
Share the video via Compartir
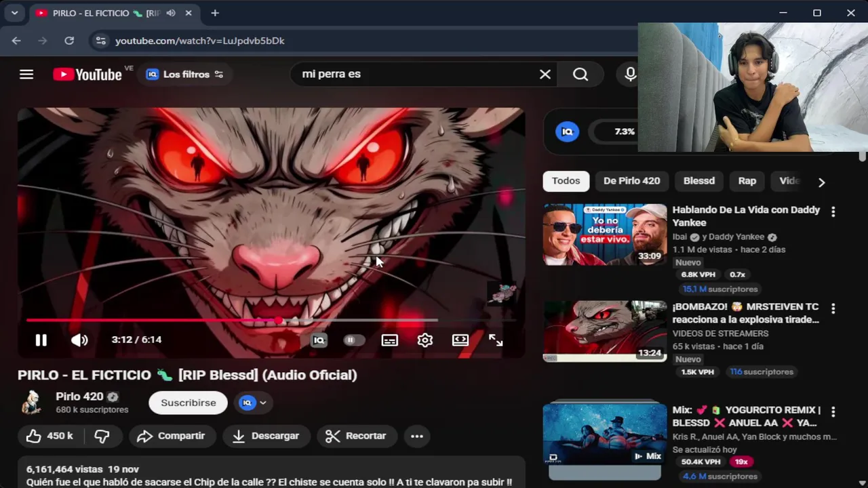172,436
